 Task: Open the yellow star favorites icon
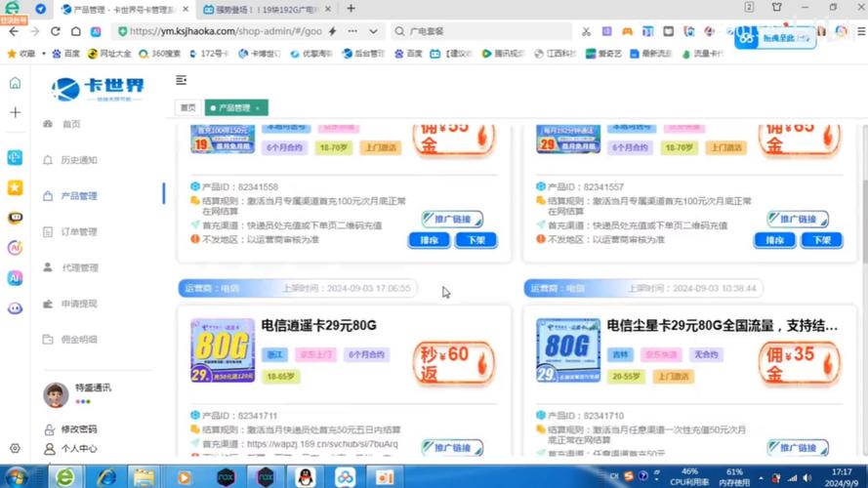pos(15,187)
